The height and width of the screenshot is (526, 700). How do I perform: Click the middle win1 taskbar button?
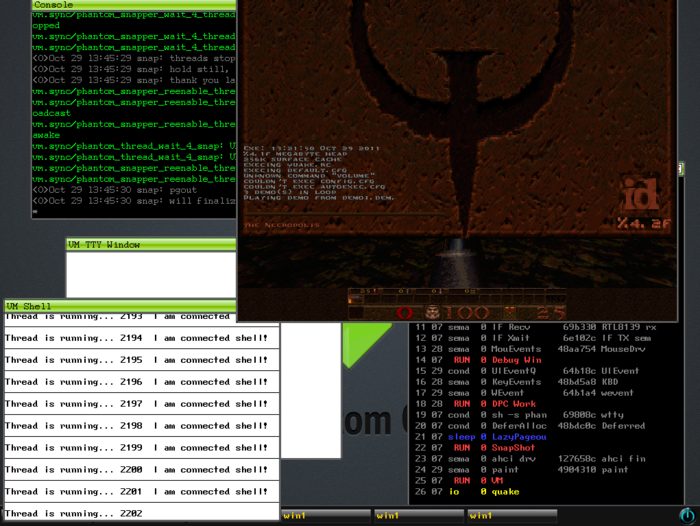click(x=419, y=516)
